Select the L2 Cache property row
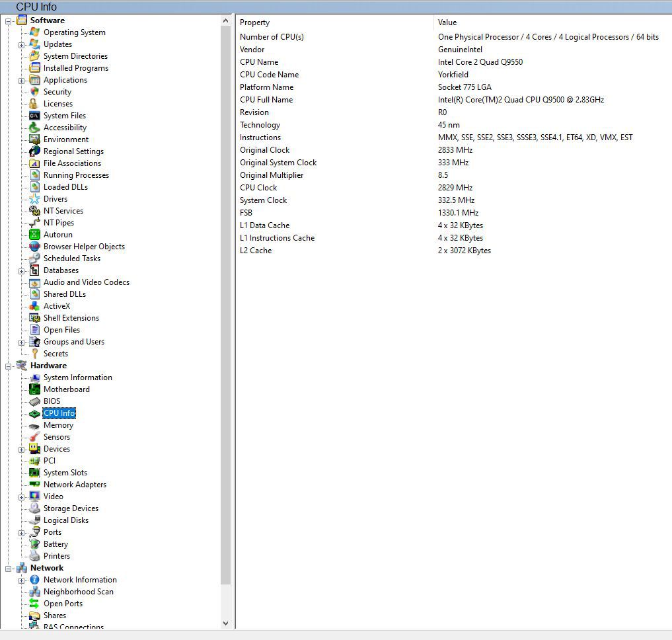672x640 pixels. (453, 251)
